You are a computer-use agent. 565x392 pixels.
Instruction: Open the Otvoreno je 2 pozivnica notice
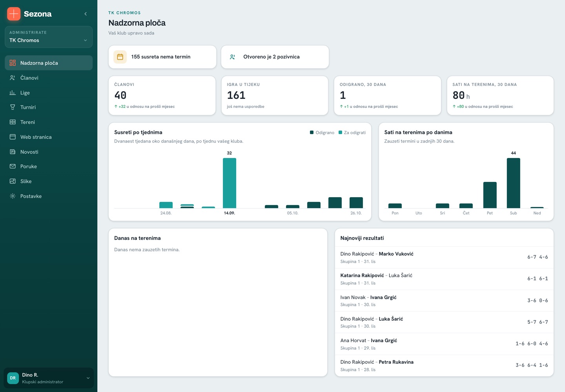(x=275, y=57)
